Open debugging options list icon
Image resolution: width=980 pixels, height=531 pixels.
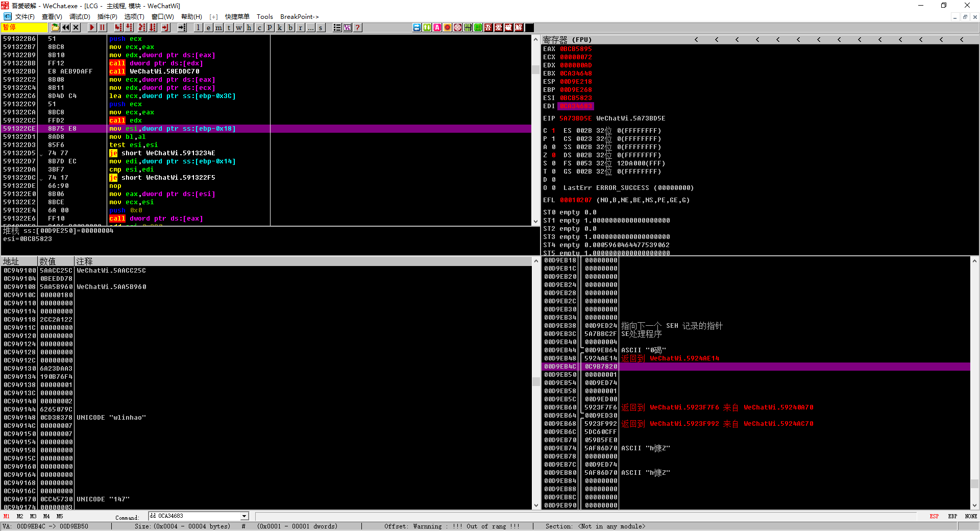pos(337,28)
